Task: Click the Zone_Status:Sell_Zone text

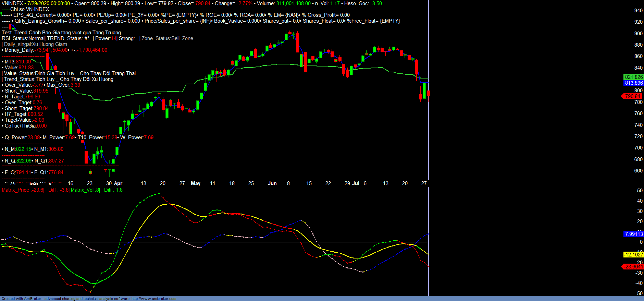Action: click(x=167, y=38)
